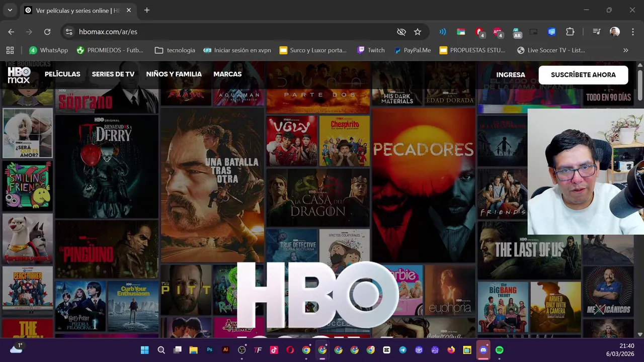Open the weather widget showing 1°

pos(17,348)
